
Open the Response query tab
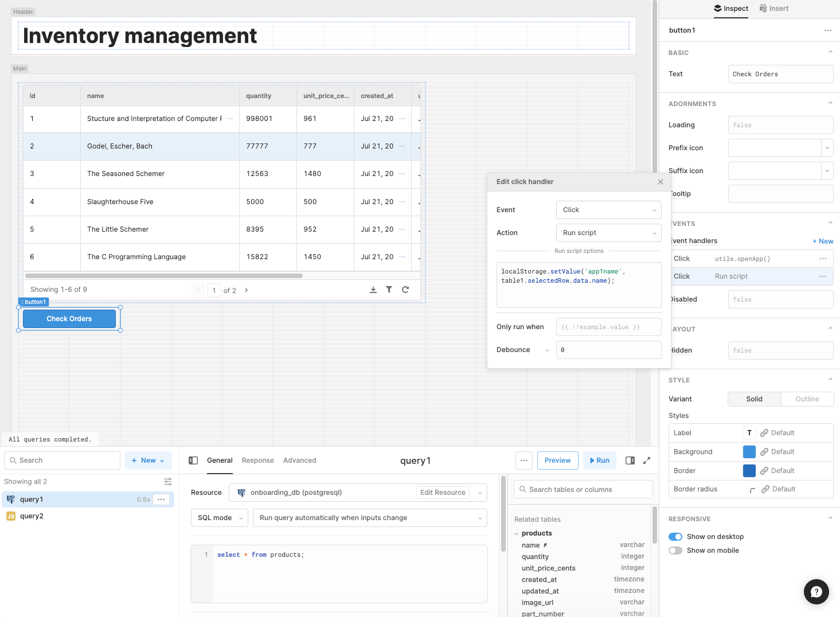(258, 460)
